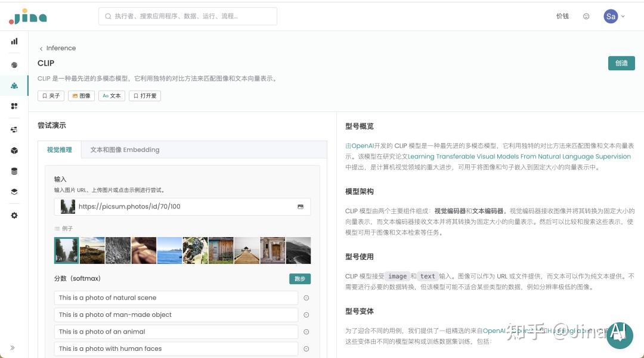Select the mountain example thumbnail

point(298,250)
